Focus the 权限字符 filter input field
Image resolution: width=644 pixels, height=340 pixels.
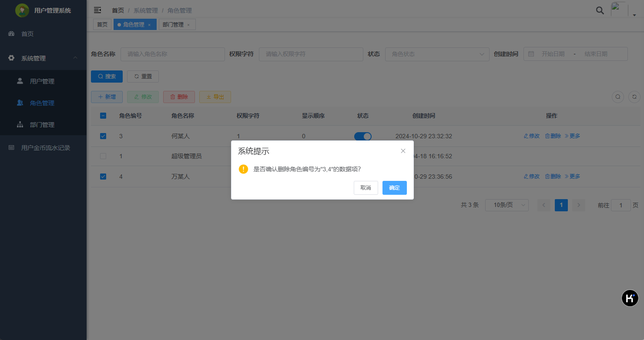(x=311, y=54)
